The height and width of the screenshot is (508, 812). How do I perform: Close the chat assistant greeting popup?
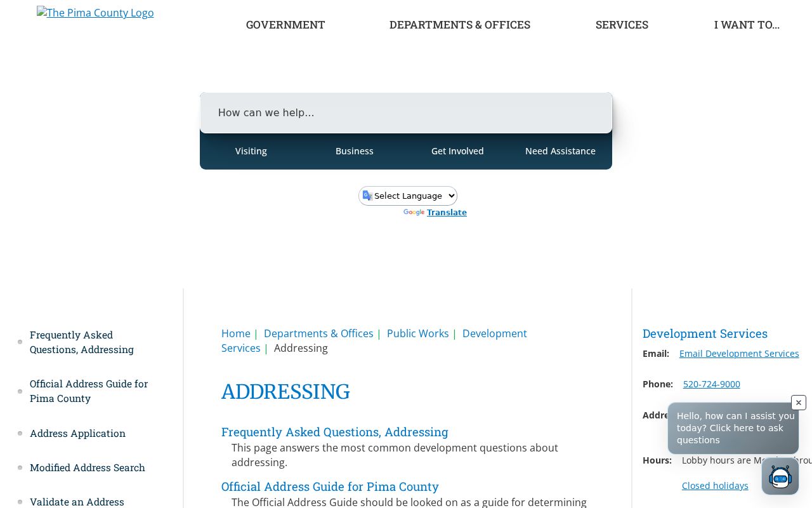(799, 403)
